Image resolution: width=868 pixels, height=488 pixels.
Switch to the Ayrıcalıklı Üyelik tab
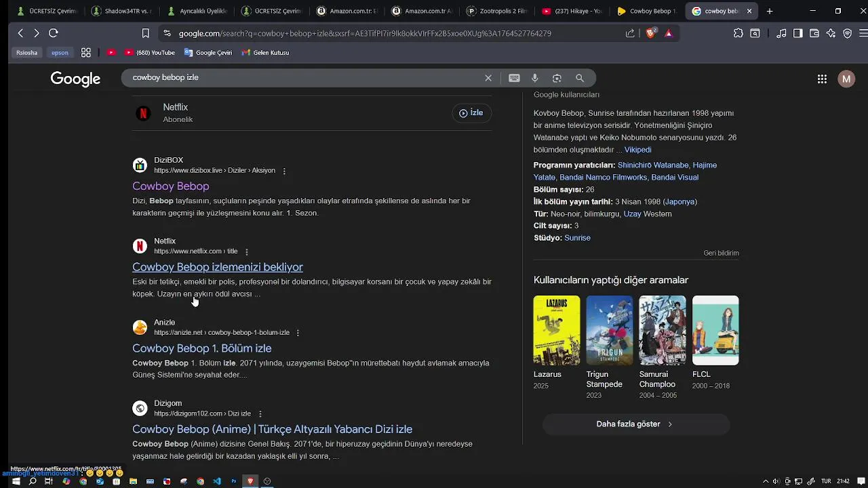click(x=197, y=11)
